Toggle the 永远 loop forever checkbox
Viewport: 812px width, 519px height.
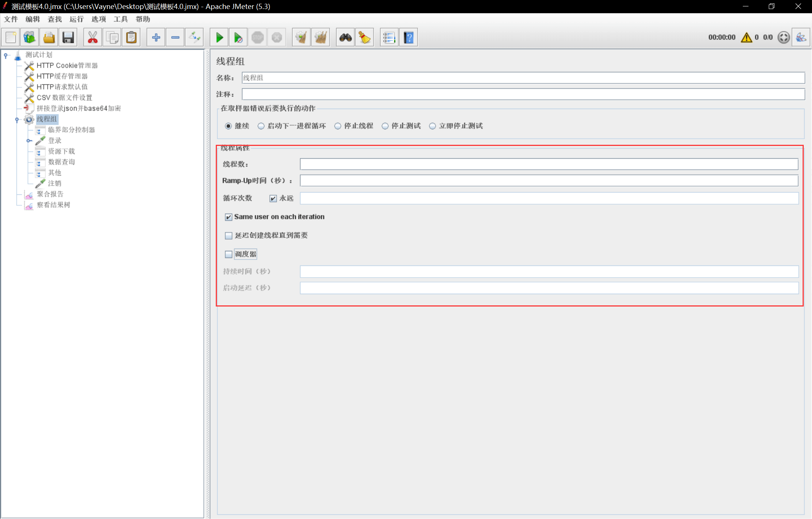click(x=273, y=198)
